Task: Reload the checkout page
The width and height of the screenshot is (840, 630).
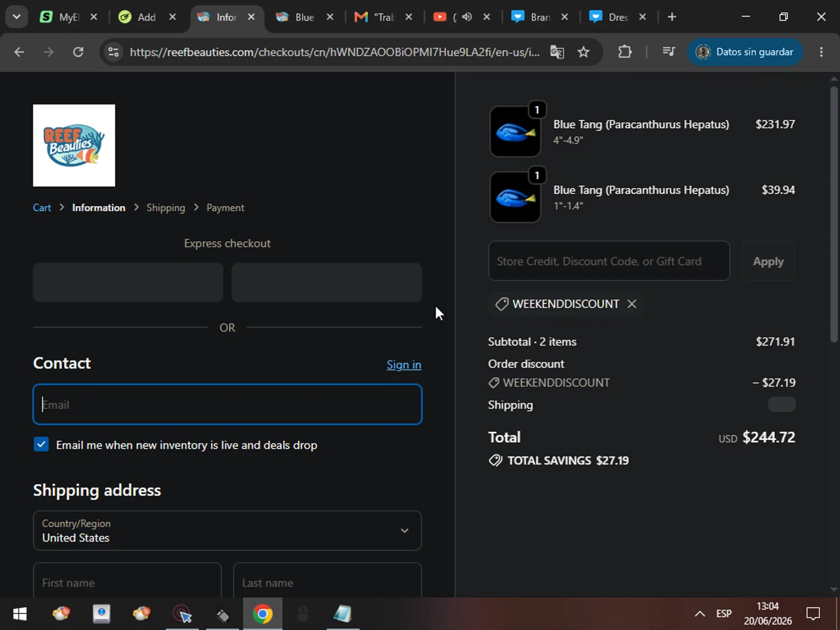Action: click(x=78, y=52)
